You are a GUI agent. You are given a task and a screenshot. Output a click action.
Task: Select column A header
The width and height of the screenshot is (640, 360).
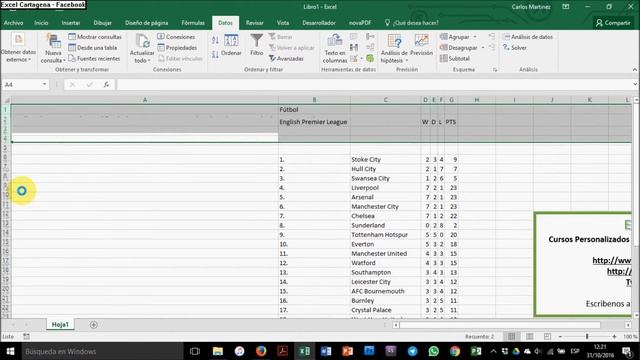[145, 100]
